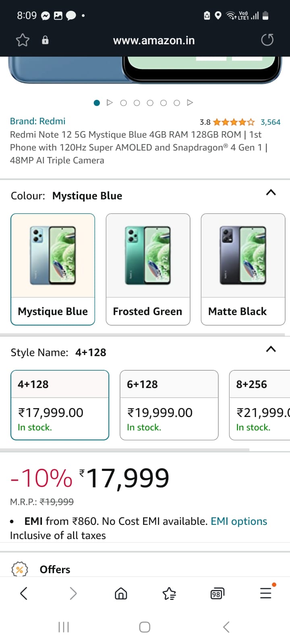Open the EMI options link
This screenshot has height=644, width=290.
click(x=239, y=521)
